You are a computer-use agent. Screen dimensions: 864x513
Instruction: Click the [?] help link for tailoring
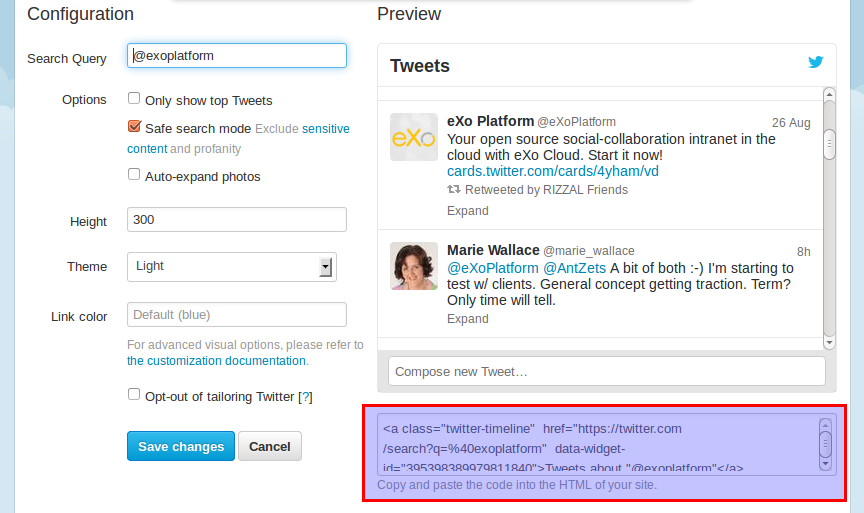(305, 397)
